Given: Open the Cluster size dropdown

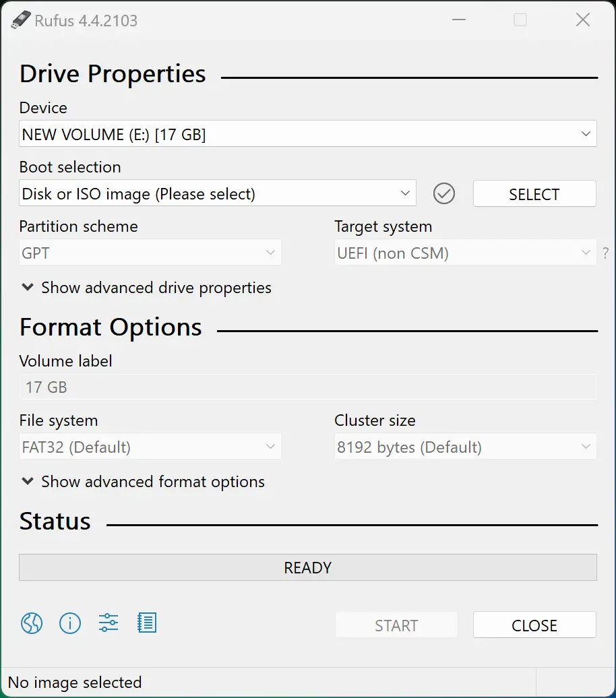Looking at the screenshot, I should 465,446.
